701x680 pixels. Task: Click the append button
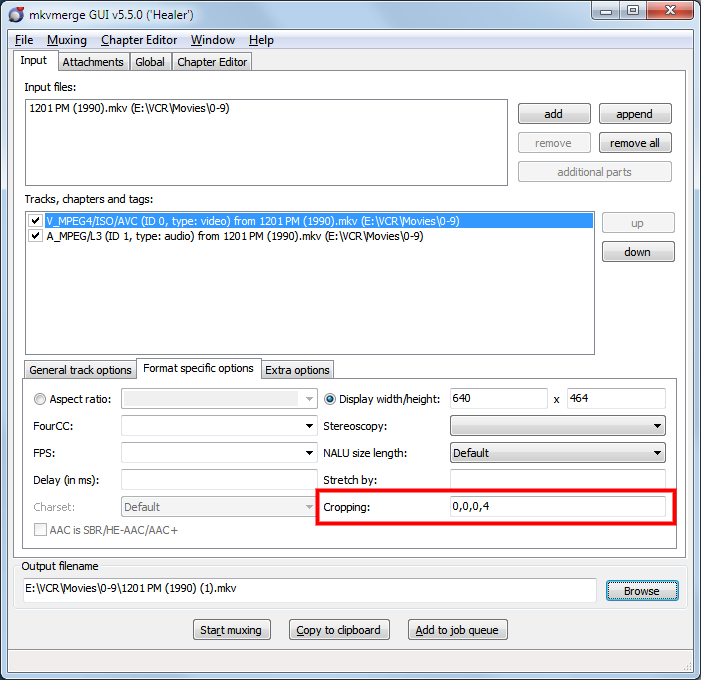tap(635, 114)
